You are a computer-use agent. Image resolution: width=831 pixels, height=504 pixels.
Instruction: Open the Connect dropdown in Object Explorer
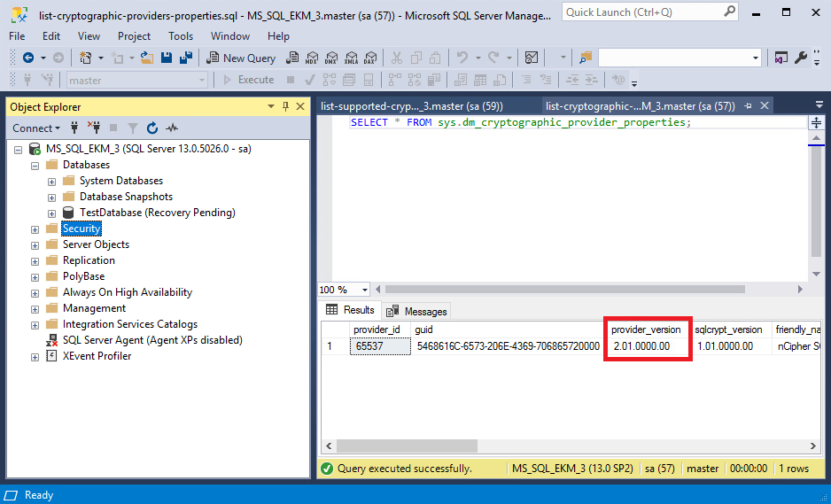tap(36, 128)
